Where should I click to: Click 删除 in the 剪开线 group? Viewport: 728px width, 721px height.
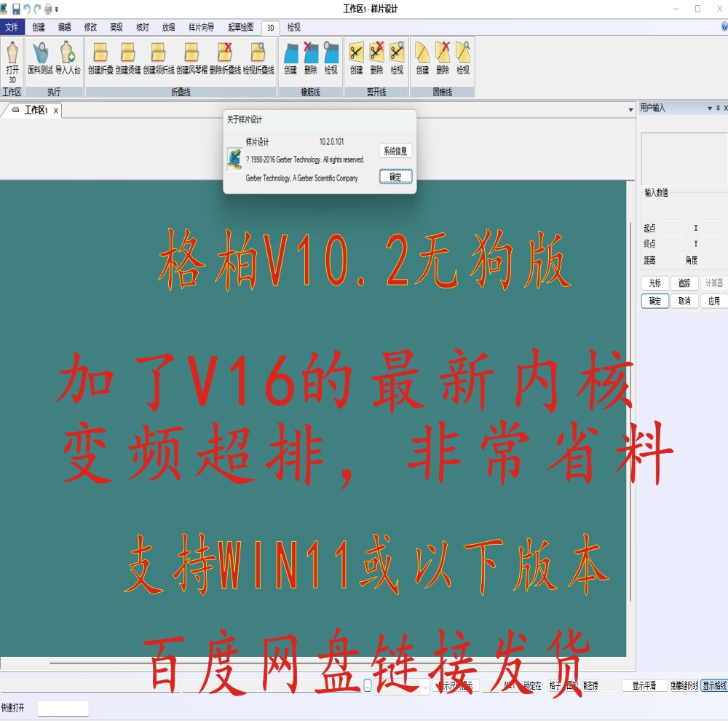point(376,58)
